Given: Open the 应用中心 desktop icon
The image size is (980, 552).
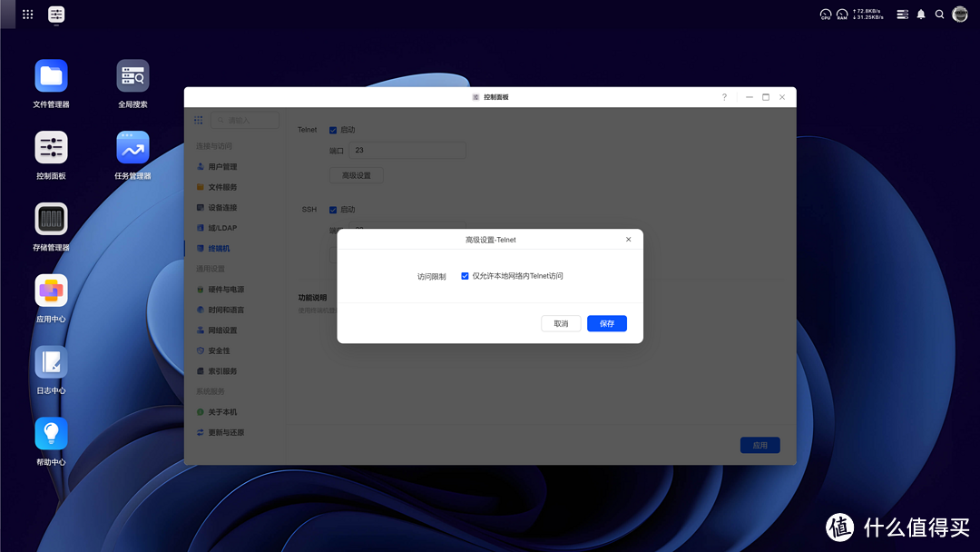Looking at the screenshot, I should click(51, 291).
